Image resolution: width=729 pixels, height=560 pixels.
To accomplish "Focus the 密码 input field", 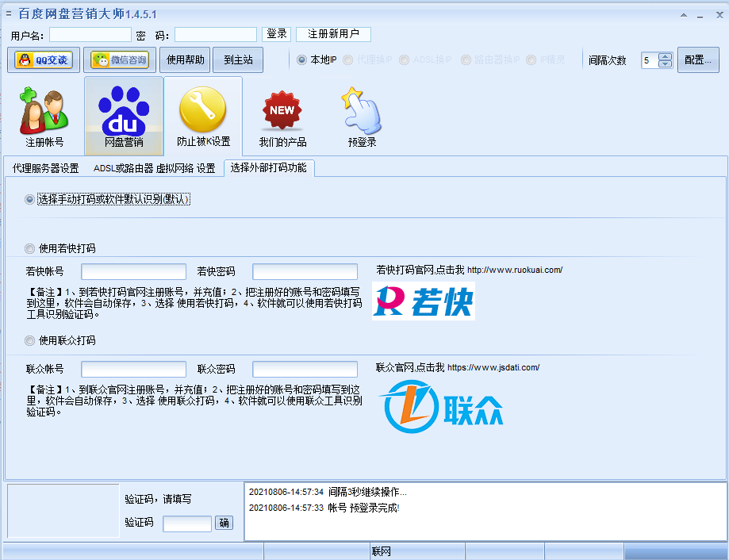I will click(x=216, y=34).
